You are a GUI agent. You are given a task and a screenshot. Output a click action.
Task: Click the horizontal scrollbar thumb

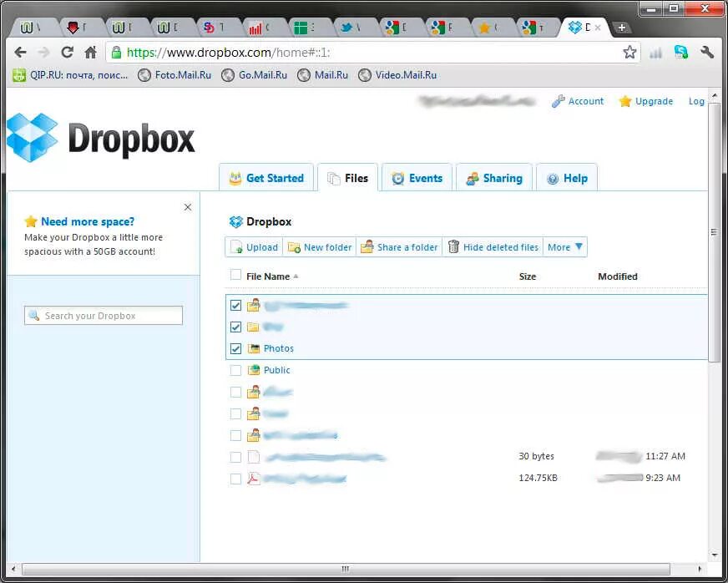346,569
